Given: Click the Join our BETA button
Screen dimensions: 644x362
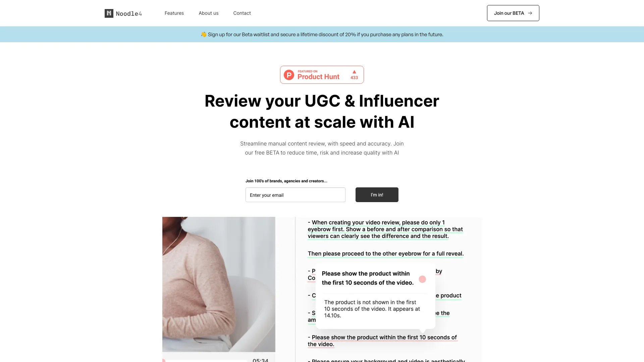Looking at the screenshot, I should (x=513, y=13).
